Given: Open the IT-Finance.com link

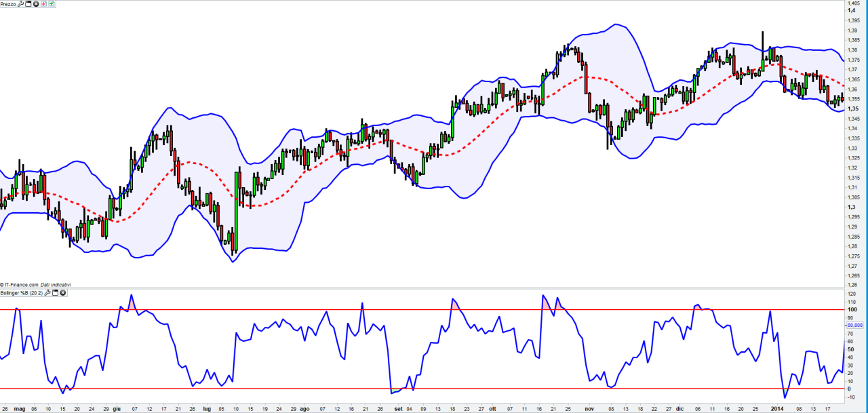Looking at the screenshot, I should pyautogui.click(x=19, y=285).
